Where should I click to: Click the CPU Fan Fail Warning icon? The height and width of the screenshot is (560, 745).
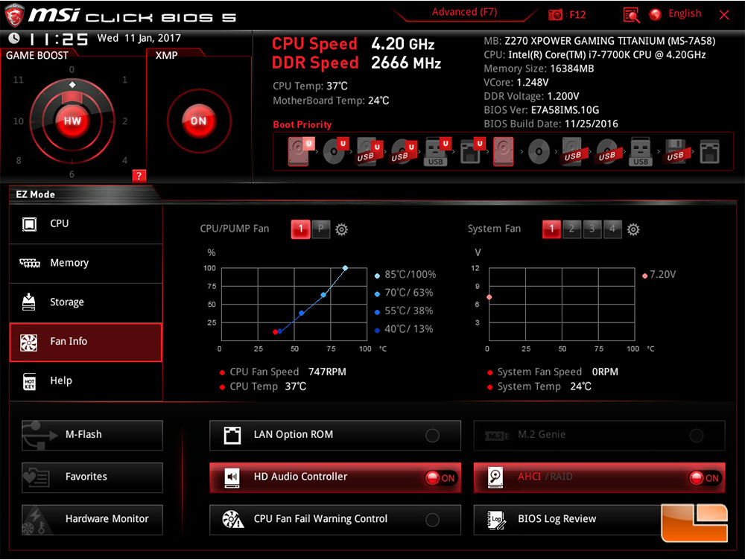232,519
